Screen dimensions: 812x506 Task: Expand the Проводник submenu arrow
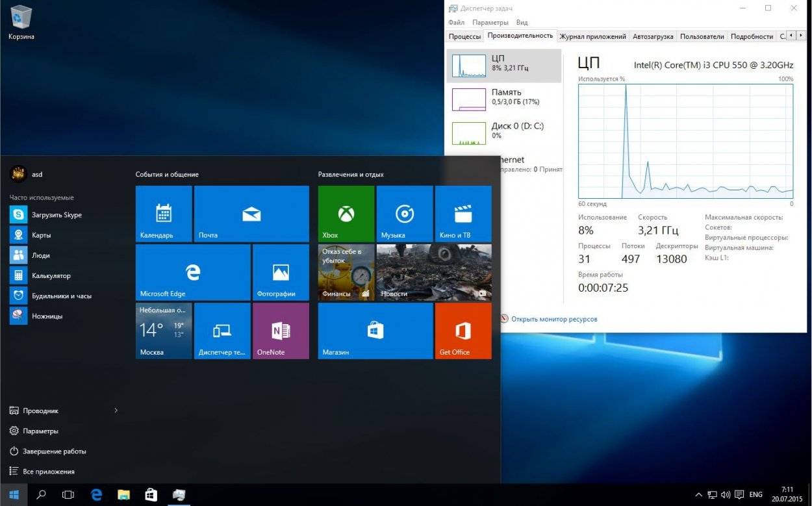(116, 411)
